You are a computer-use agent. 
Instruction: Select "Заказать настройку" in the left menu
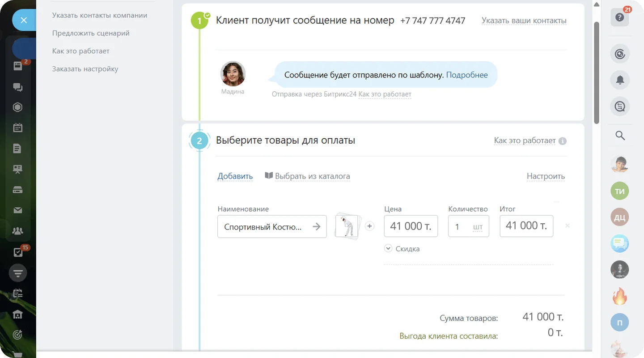coord(85,69)
